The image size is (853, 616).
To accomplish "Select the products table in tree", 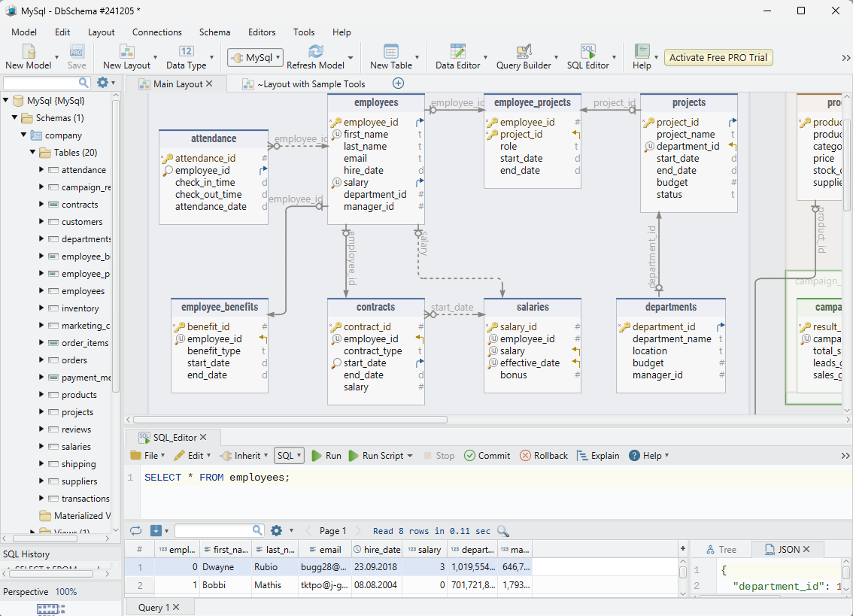I will pos(79,395).
